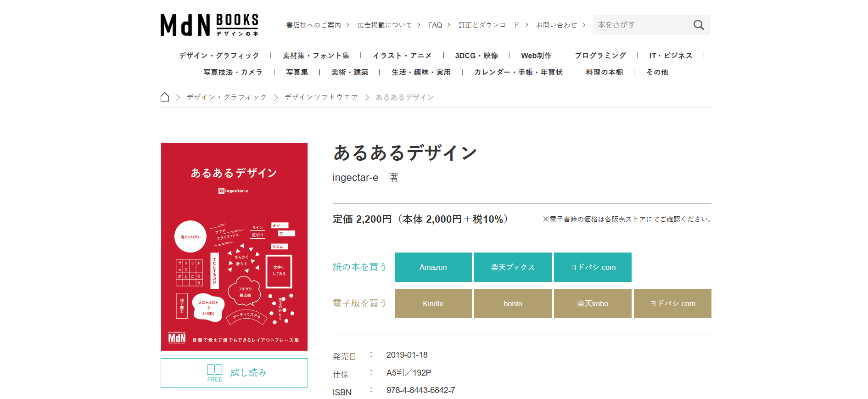
Task: Click the FREE open-book icon
Action: click(214, 372)
